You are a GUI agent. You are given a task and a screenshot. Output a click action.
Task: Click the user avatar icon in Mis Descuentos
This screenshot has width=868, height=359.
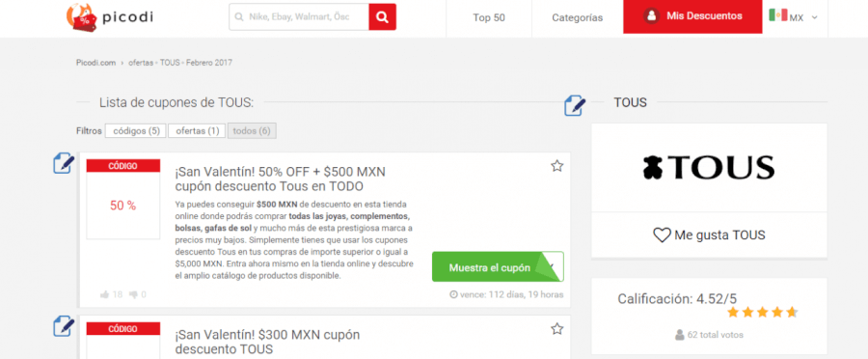(x=652, y=16)
